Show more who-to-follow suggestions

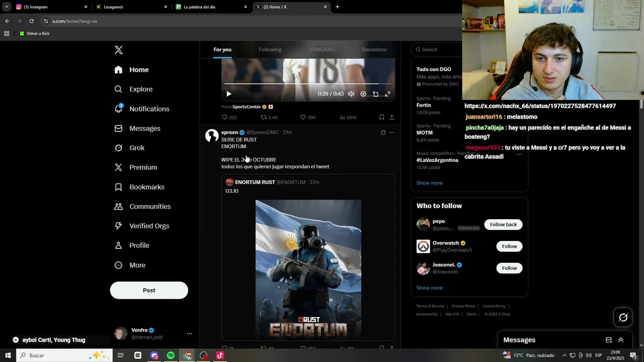tap(430, 288)
